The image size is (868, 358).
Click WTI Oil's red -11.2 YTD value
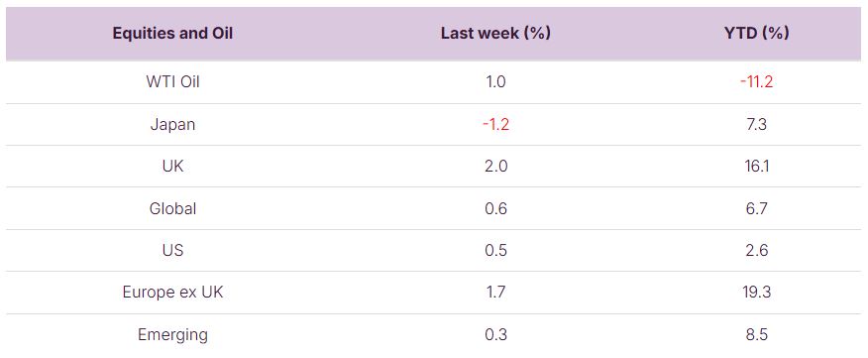click(756, 82)
